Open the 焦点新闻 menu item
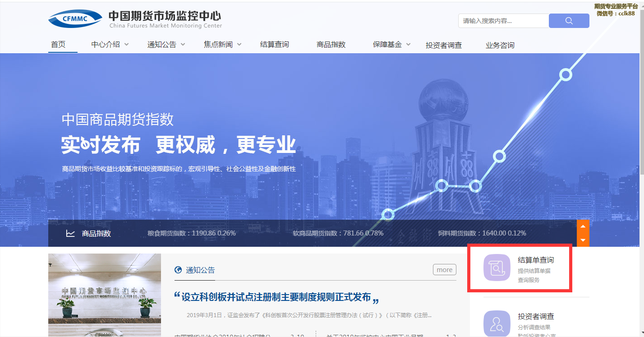 point(218,44)
